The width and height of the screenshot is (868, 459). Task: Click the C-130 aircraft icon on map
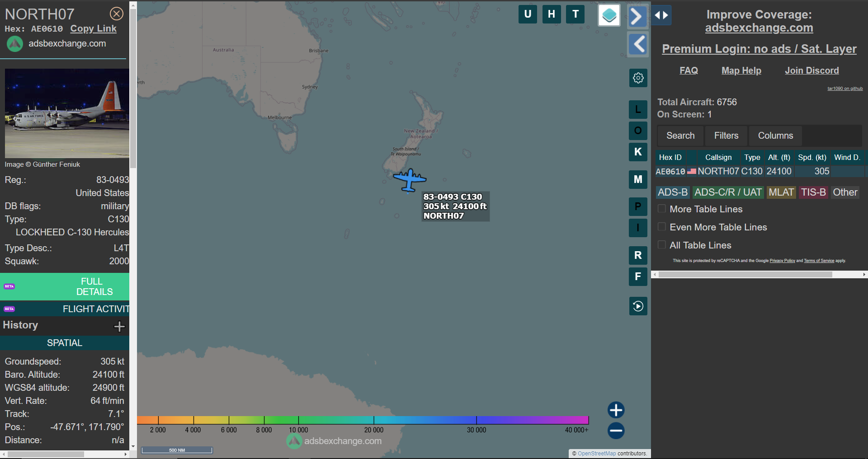pos(410,180)
